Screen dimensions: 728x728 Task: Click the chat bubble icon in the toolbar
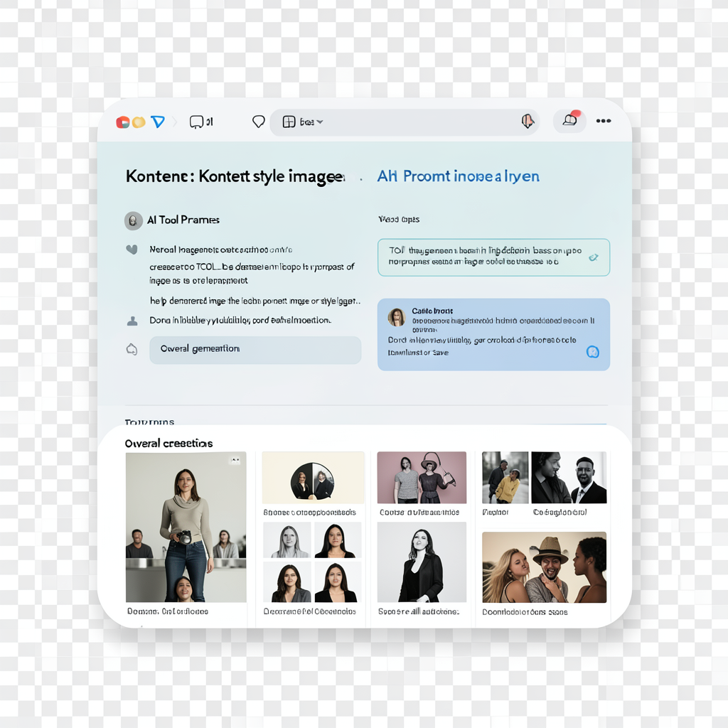point(198,122)
